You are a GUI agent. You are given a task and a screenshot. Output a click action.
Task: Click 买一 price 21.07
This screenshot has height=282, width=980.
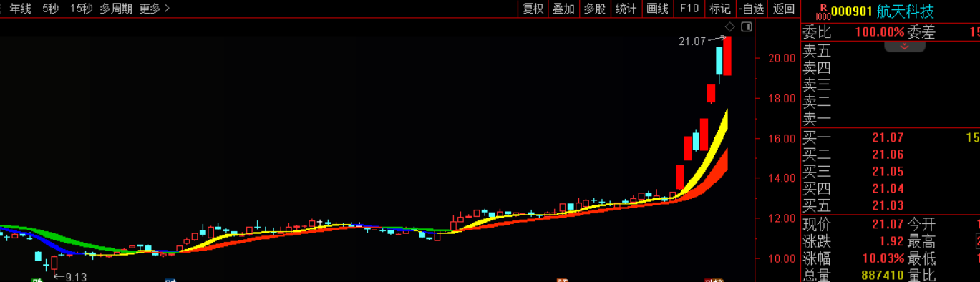[x=888, y=137]
